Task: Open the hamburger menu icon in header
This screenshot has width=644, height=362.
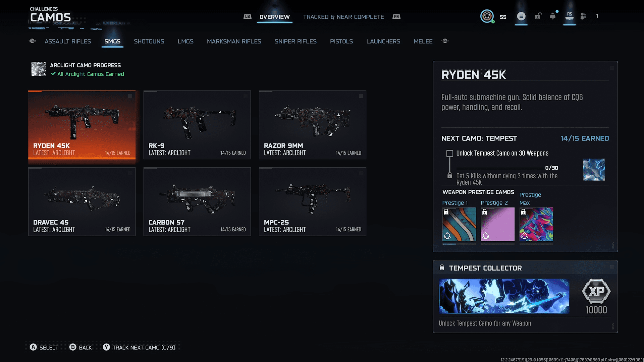Action: point(521,16)
